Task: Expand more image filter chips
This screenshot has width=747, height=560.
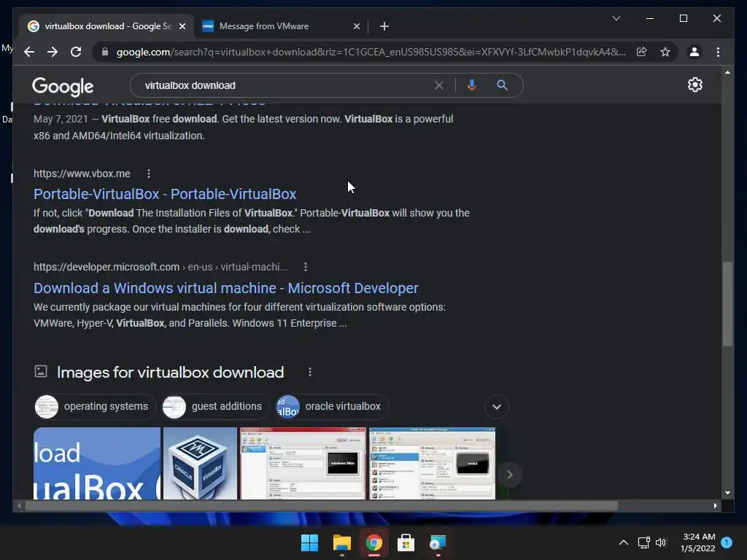Action: (496, 407)
